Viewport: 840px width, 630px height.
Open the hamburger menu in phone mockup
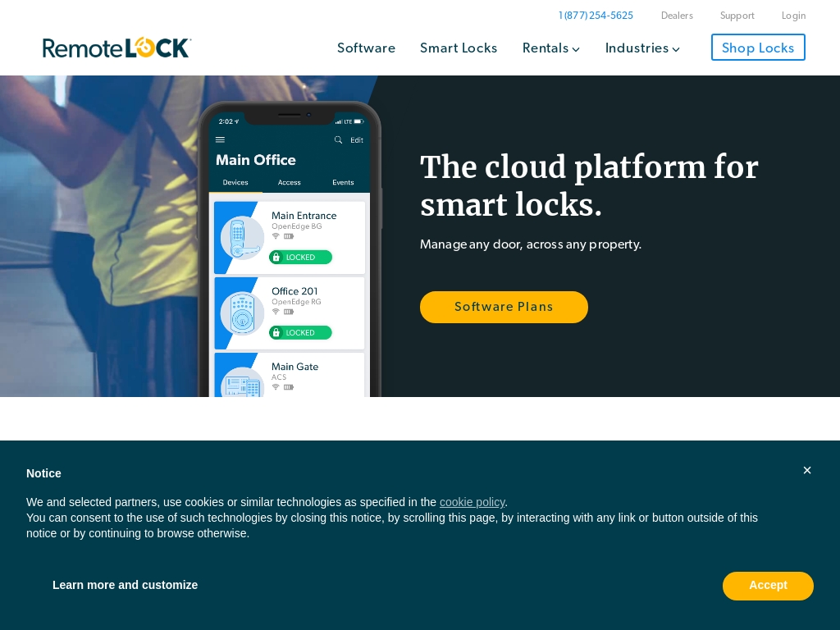(x=220, y=139)
